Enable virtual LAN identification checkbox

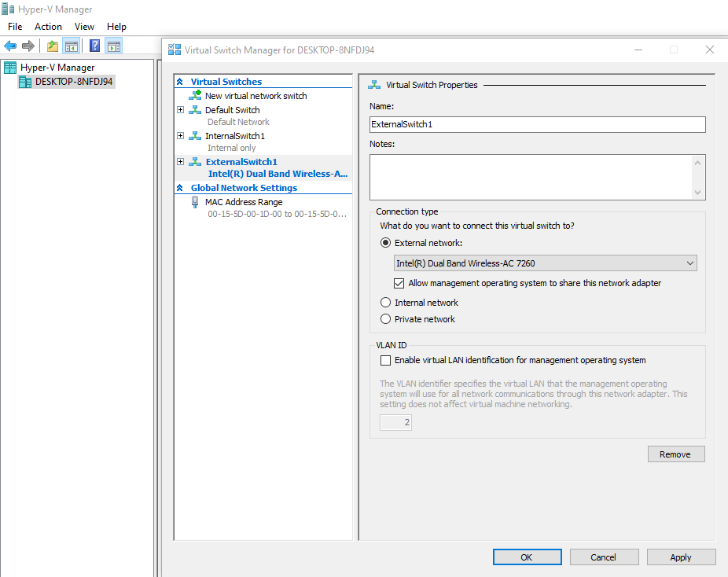385,360
